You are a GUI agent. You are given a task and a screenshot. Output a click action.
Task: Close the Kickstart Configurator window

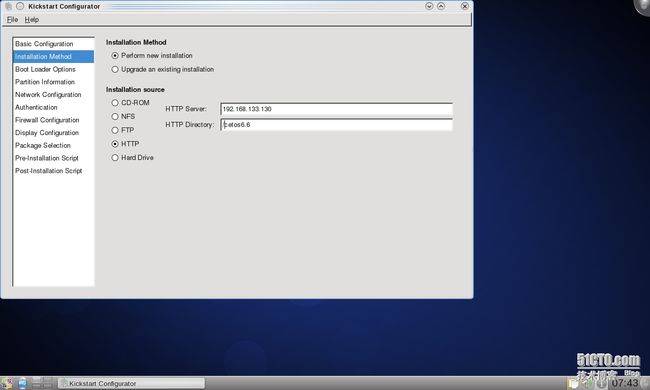465,6
